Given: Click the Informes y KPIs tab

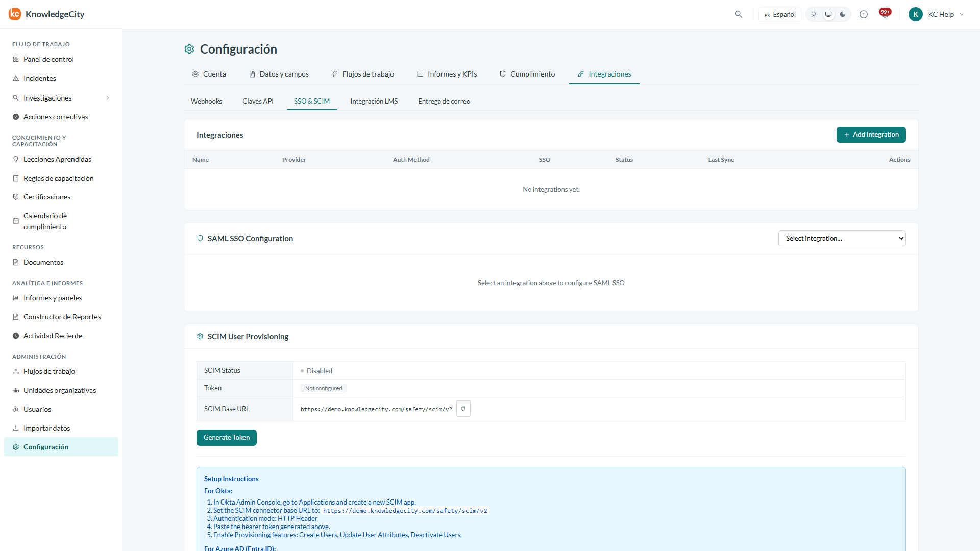Looking at the screenshot, I should pyautogui.click(x=447, y=74).
